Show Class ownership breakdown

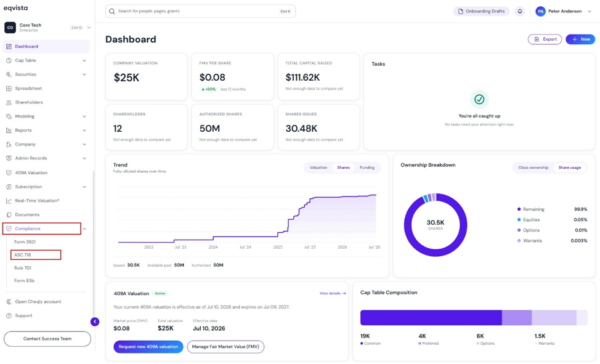(533, 168)
